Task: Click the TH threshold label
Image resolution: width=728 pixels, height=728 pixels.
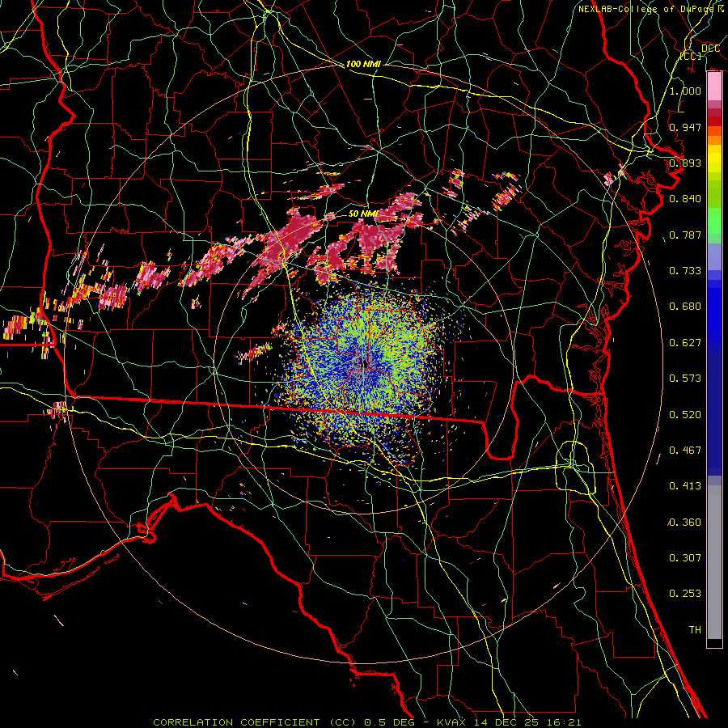Action: [x=695, y=630]
